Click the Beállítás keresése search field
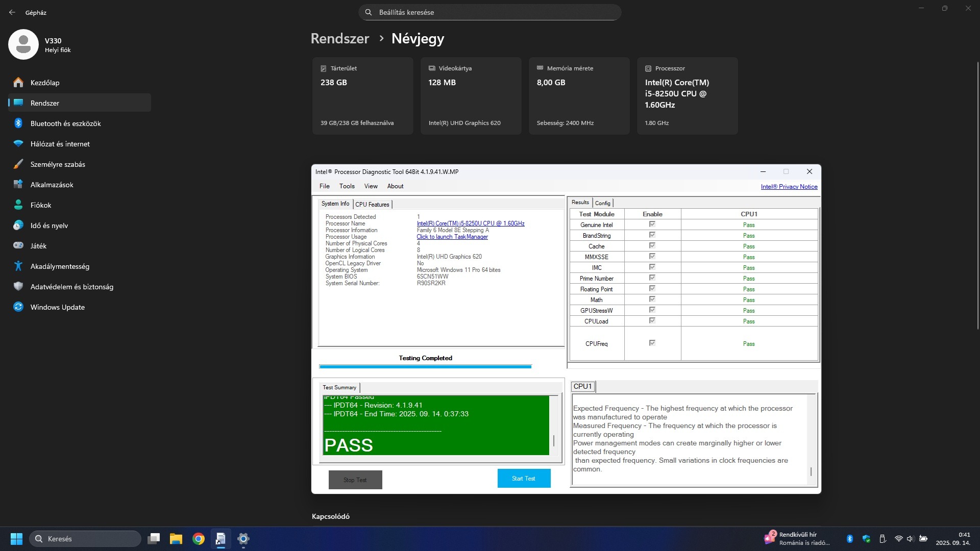Screen dimensions: 980x551 (x=490, y=12)
